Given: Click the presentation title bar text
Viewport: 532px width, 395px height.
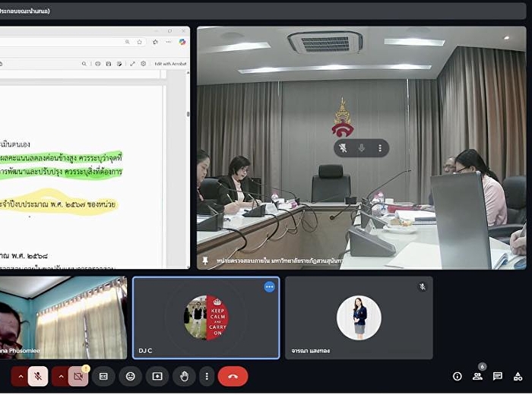Looking at the screenshot, I should tap(25, 11).
